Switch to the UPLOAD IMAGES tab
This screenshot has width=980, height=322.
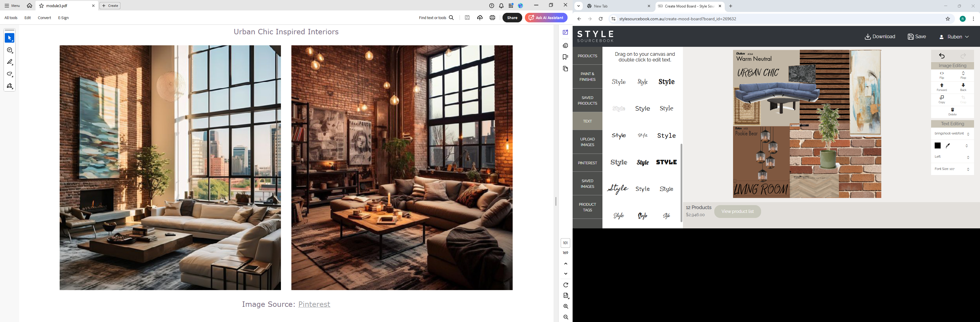click(587, 142)
